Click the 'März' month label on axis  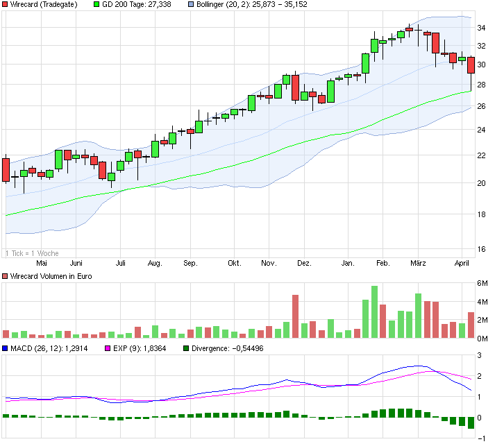[x=418, y=263]
